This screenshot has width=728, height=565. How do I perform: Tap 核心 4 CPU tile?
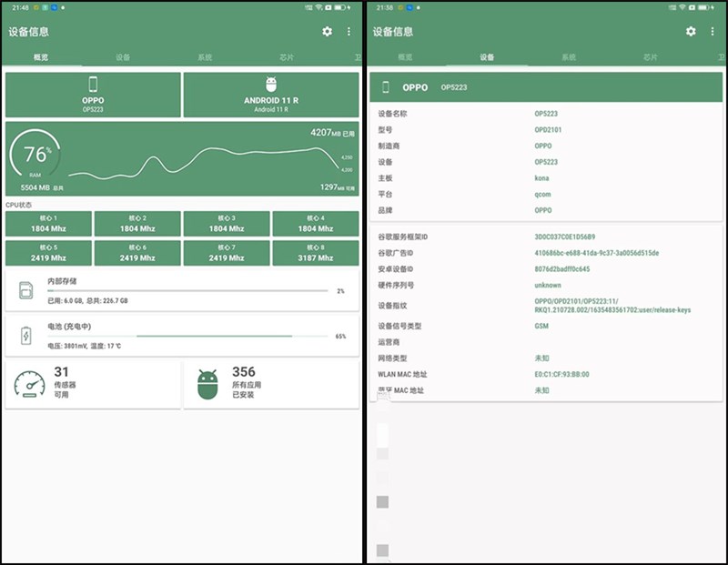tap(316, 224)
